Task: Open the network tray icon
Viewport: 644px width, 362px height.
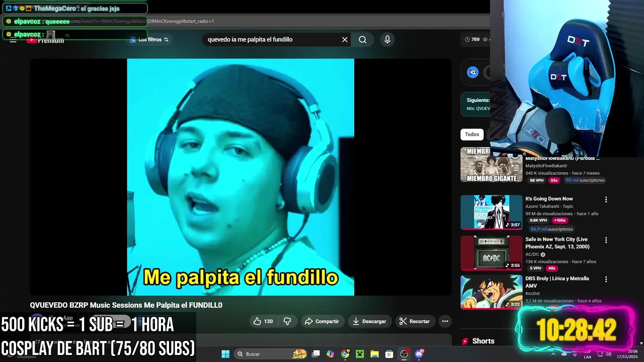Action: [600, 354]
